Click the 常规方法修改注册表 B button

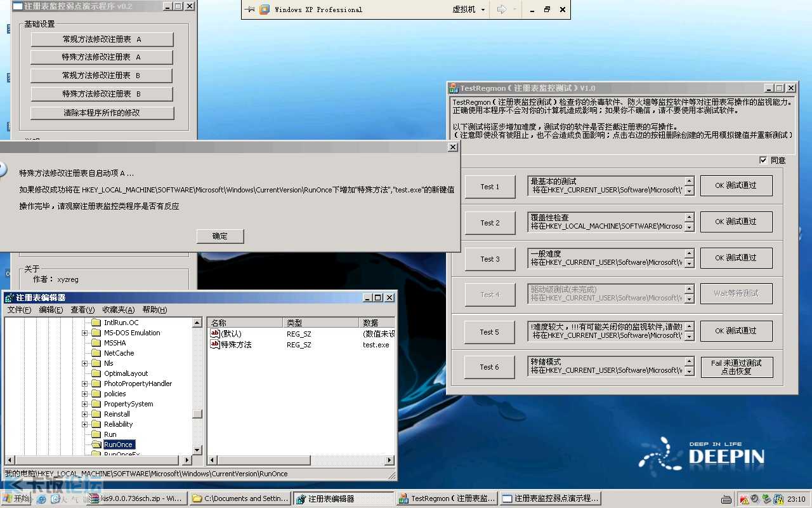coord(101,76)
